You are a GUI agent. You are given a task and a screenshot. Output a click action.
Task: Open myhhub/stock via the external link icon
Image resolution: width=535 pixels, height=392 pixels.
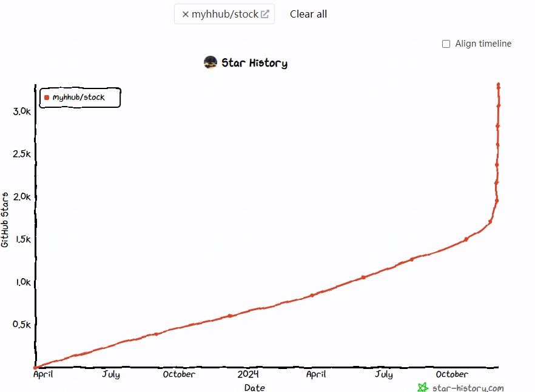click(x=265, y=14)
